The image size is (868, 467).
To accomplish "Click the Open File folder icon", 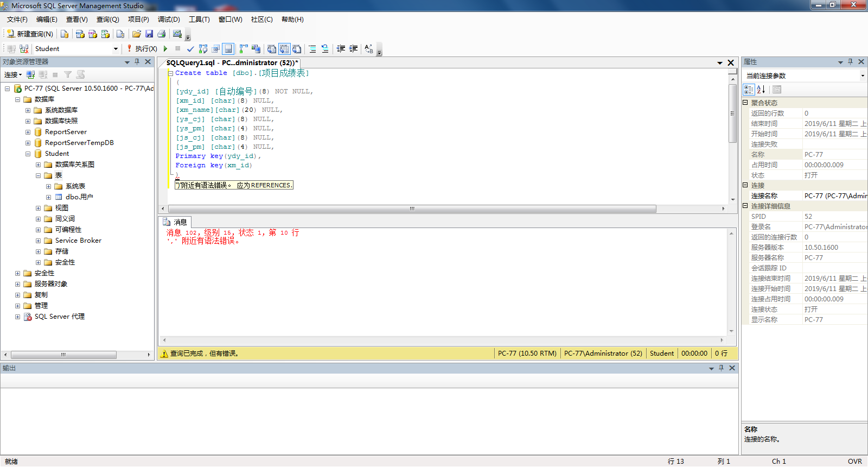I will (137, 34).
